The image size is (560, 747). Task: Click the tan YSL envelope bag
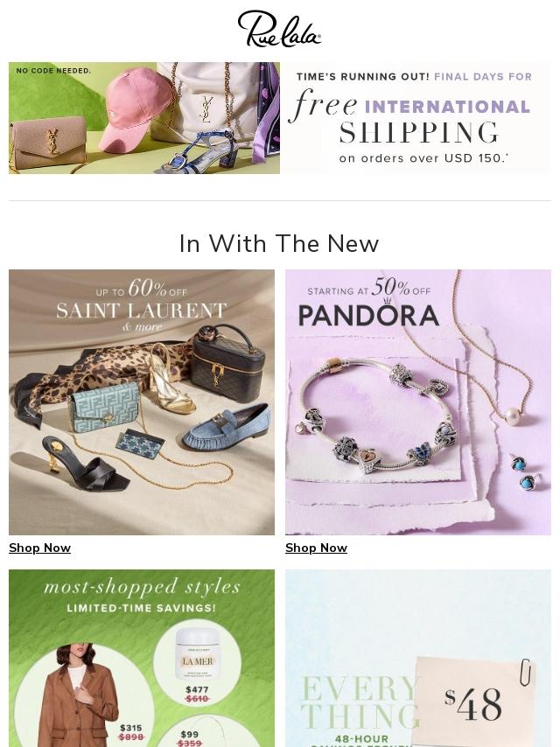[x=48, y=144]
